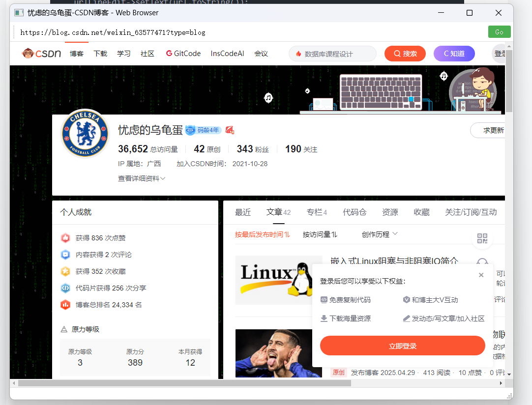Click the vertical scrollbar down arrow

coord(509,374)
